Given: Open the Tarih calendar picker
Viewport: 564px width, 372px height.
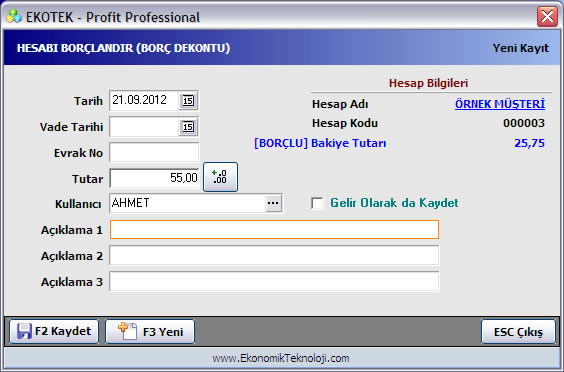Looking at the screenshot, I should click(188, 100).
